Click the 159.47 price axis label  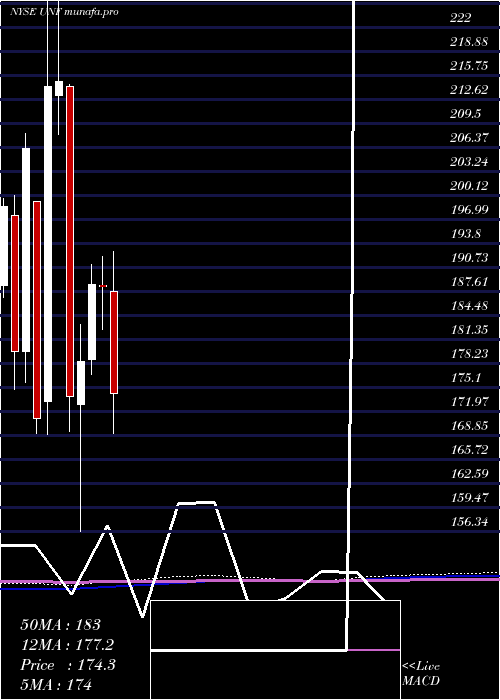pos(469,498)
